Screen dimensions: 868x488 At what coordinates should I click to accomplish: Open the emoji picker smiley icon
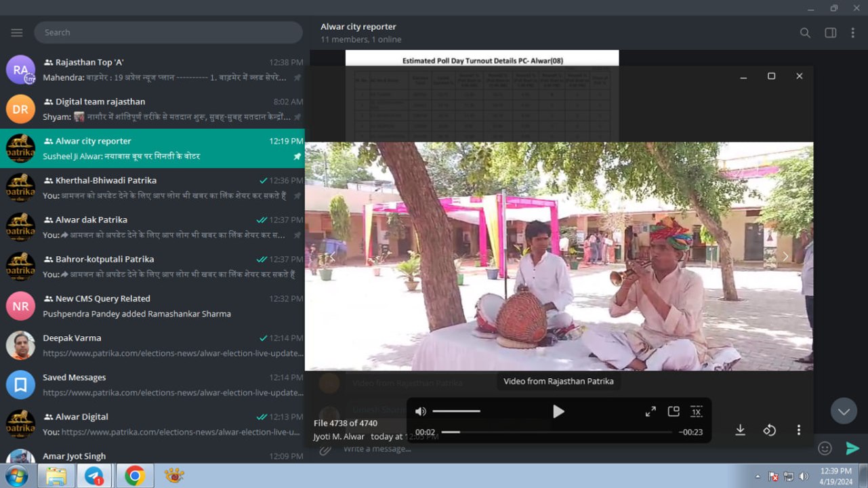coord(825,448)
